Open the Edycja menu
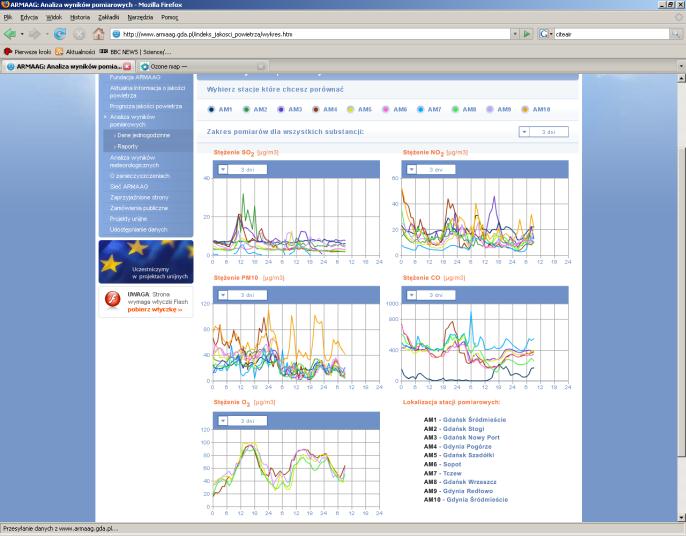This screenshot has width=686, height=536. pos(29,18)
